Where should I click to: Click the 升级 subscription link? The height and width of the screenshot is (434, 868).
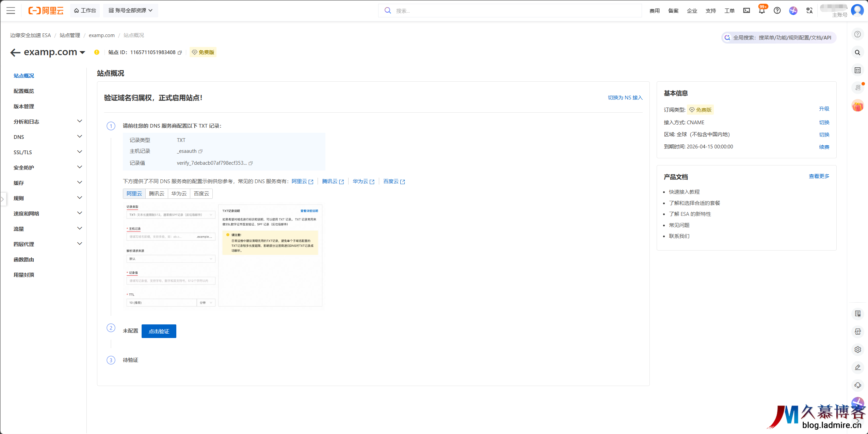coord(824,109)
